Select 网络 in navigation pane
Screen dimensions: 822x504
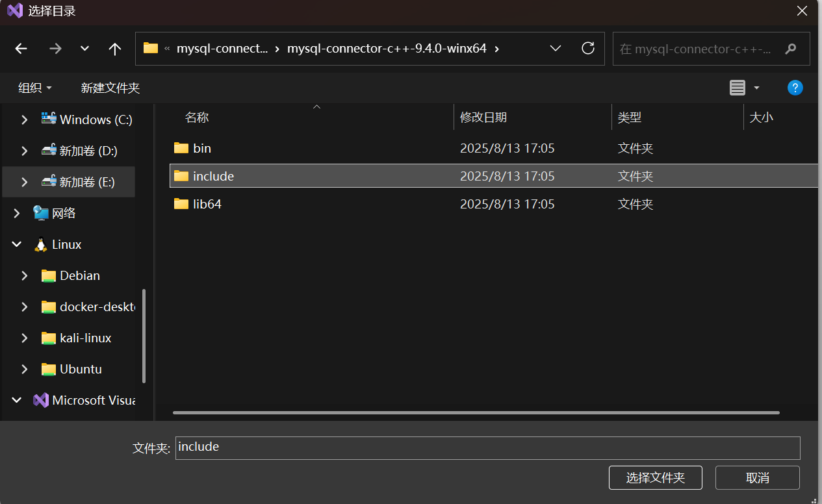[x=64, y=213]
